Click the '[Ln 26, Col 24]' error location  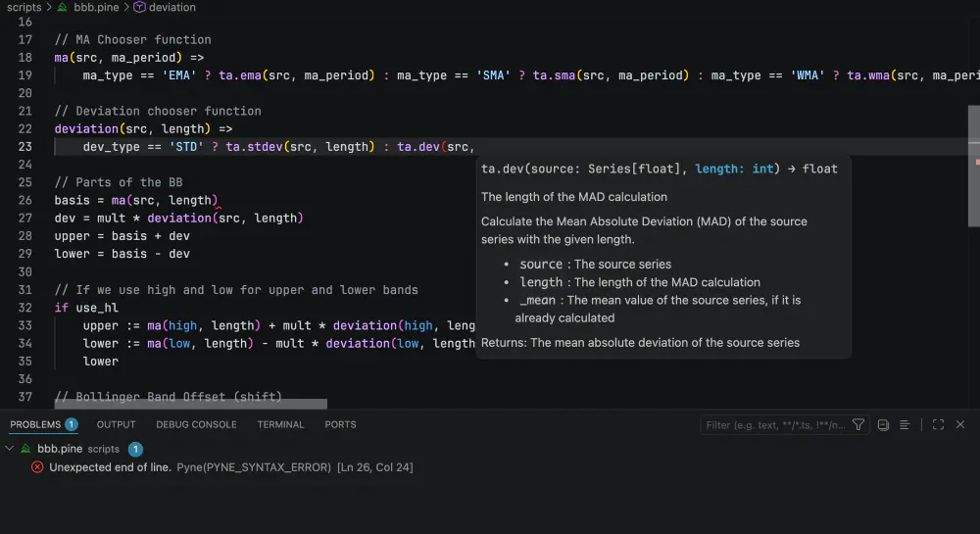click(x=375, y=467)
